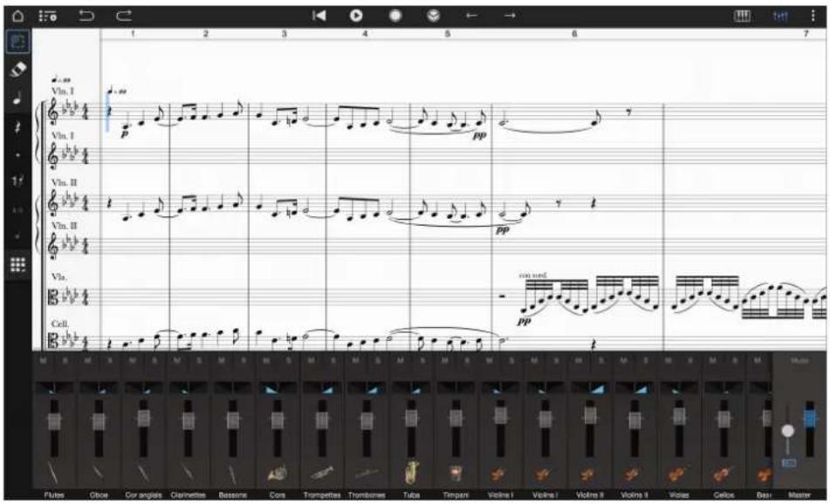Adjust the Trombones pan control
This screenshot has width=830, height=504.
pos(367,389)
